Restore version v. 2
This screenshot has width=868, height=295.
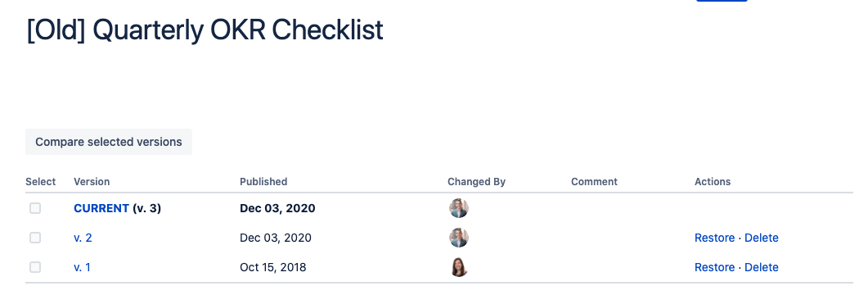point(715,238)
